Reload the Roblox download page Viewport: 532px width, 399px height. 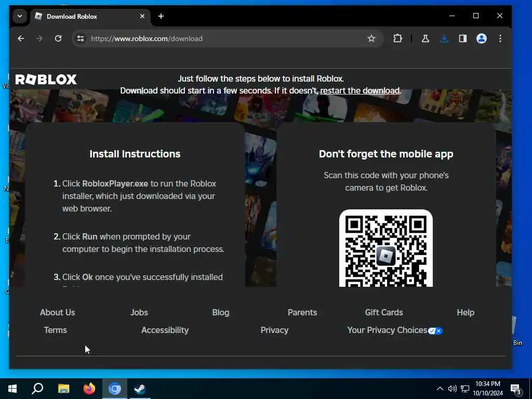[58, 38]
